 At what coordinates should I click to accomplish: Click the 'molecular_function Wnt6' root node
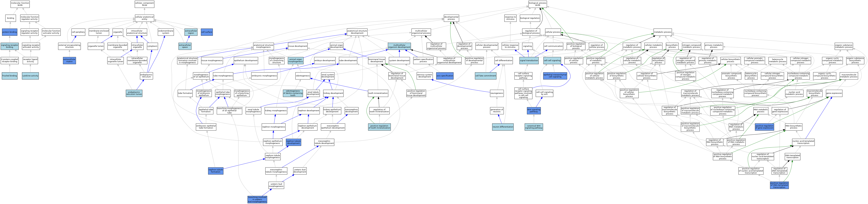pos(20,4)
